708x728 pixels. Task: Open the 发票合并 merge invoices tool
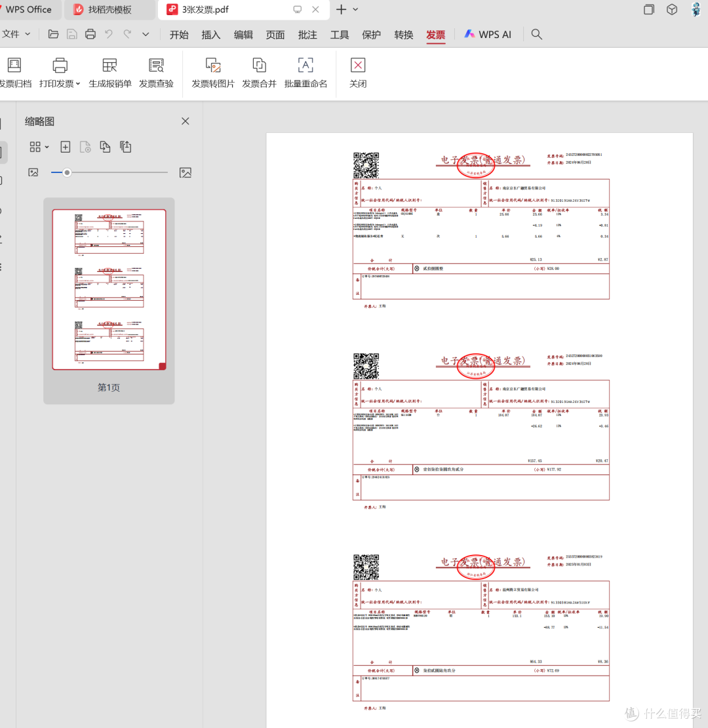(259, 73)
